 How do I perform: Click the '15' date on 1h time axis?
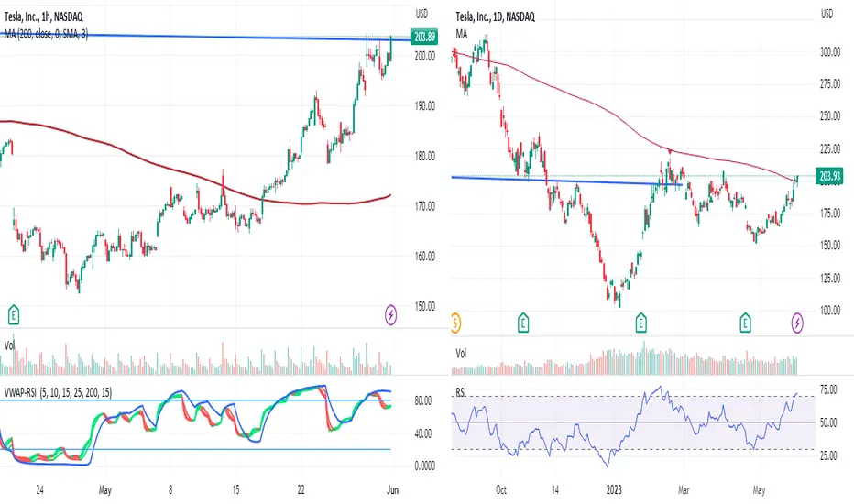[x=235, y=490]
